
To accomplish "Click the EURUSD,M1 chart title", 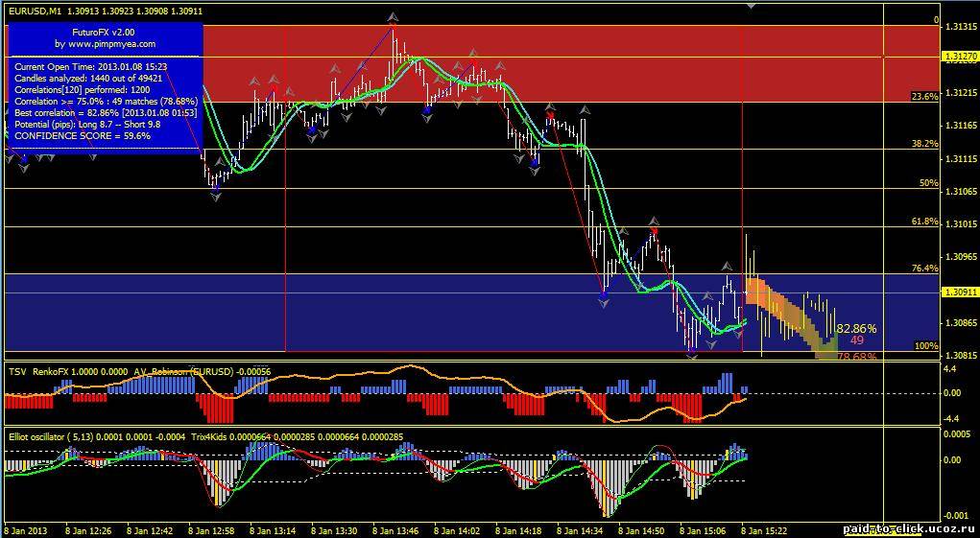I will (x=34, y=10).
